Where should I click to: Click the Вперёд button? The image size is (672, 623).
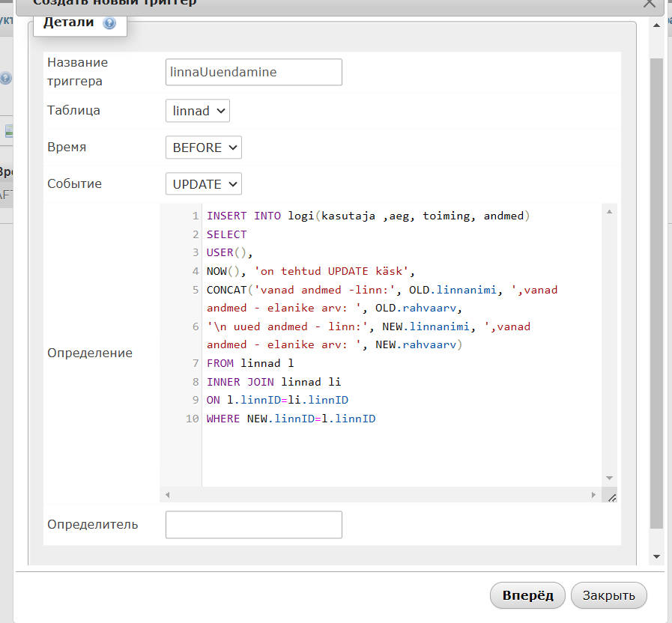527,595
